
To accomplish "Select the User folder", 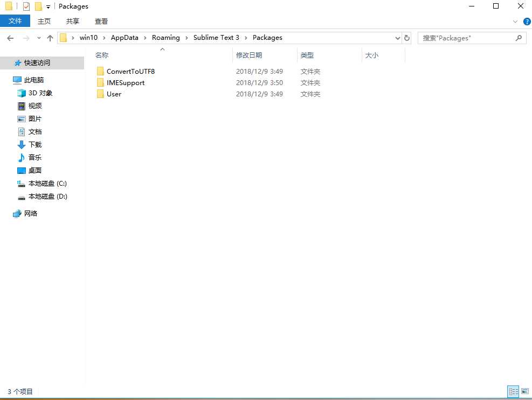I will 114,94.
